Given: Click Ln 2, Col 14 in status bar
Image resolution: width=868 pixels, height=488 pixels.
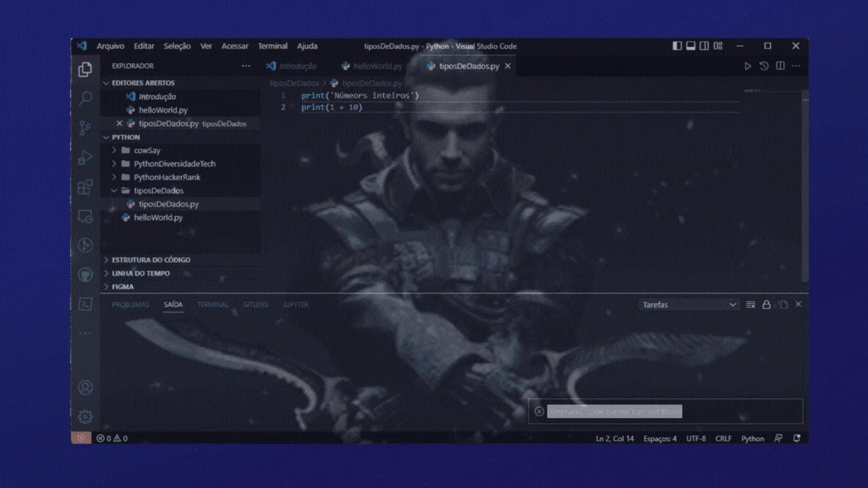Looking at the screenshot, I should point(615,439).
